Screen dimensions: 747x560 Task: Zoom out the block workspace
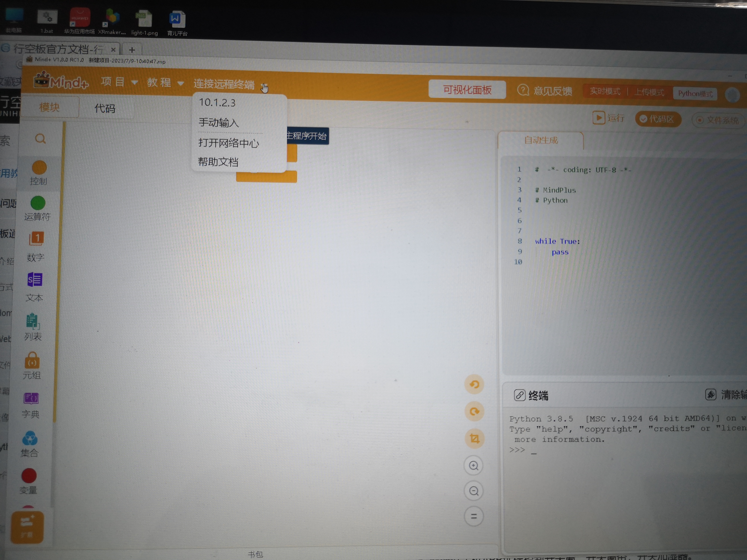tap(474, 491)
